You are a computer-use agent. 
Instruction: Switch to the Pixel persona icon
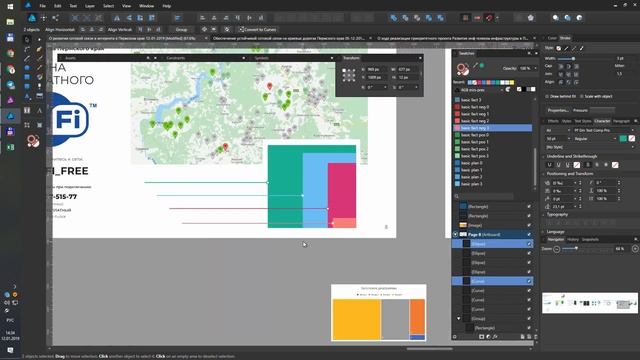click(x=44, y=18)
